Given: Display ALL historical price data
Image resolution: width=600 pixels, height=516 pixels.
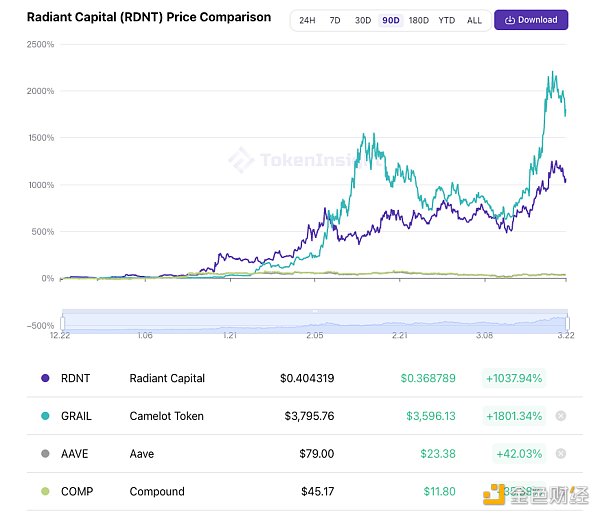Looking at the screenshot, I should coord(474,20).
